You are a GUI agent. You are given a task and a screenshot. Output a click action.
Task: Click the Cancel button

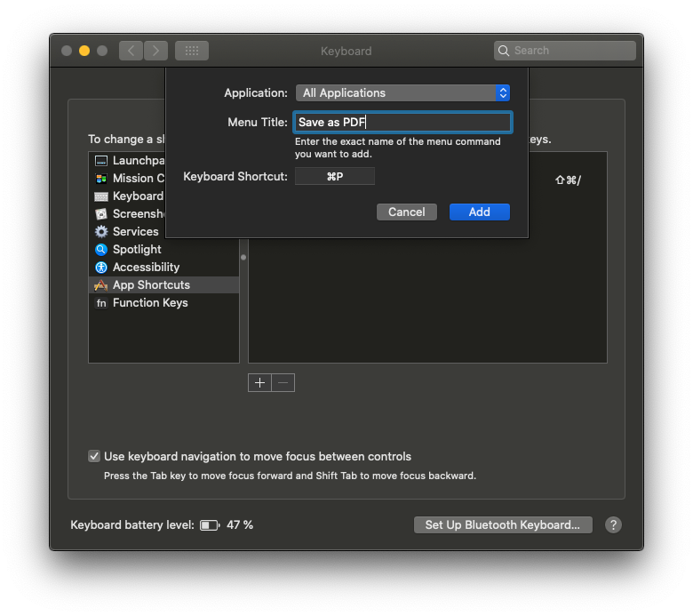[x=407, y=212]
